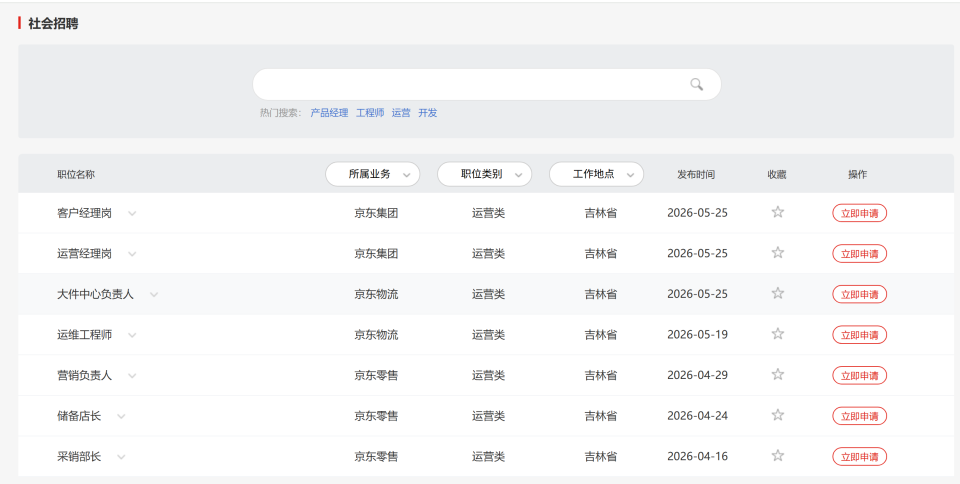Expand details chevron for 储备店长

coord(121,416)
